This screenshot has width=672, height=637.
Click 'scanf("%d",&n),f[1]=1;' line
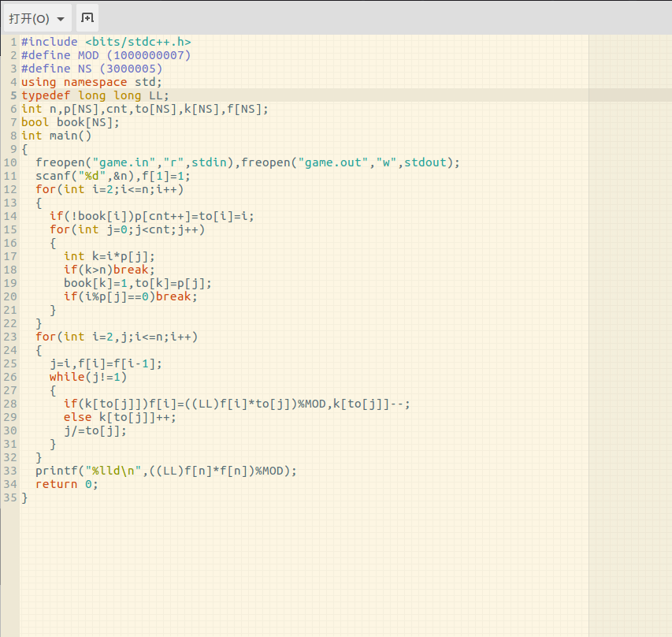point(113,176)
